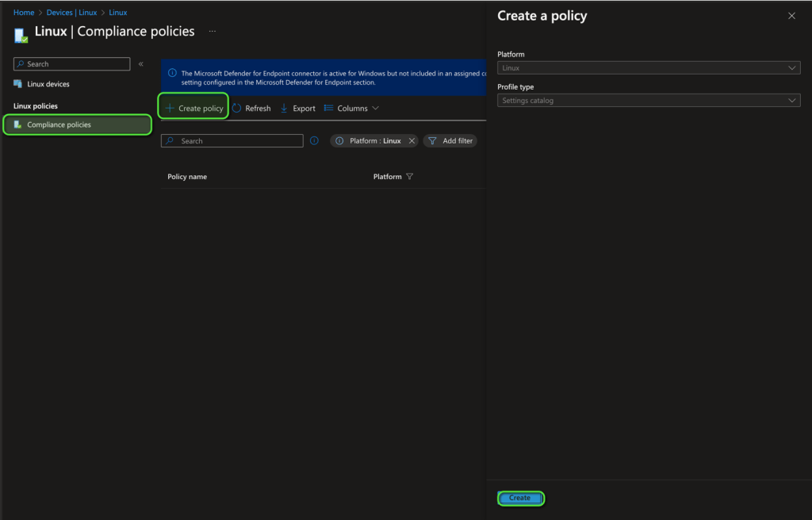The image size is (812, 520).
Task: Click the policy list Search field
Action: pos(232,141)
